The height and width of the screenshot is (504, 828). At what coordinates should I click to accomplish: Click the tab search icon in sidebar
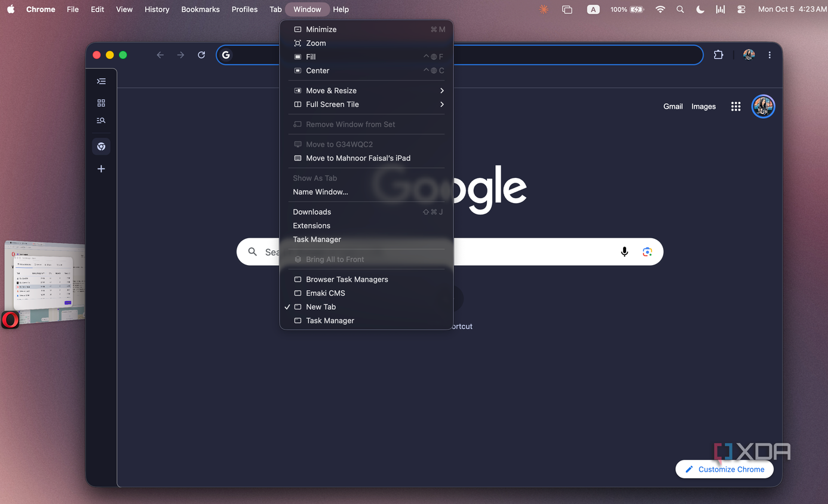(101, 121)
